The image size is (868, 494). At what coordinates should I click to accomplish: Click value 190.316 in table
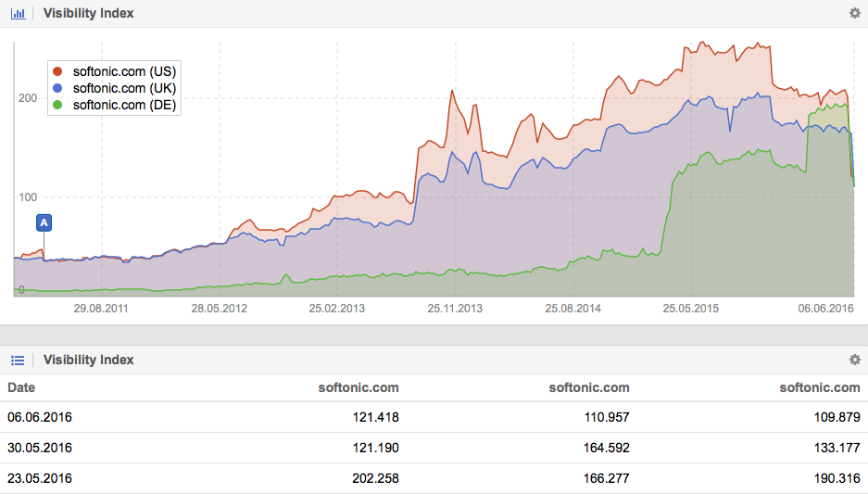tap(837, 478)
